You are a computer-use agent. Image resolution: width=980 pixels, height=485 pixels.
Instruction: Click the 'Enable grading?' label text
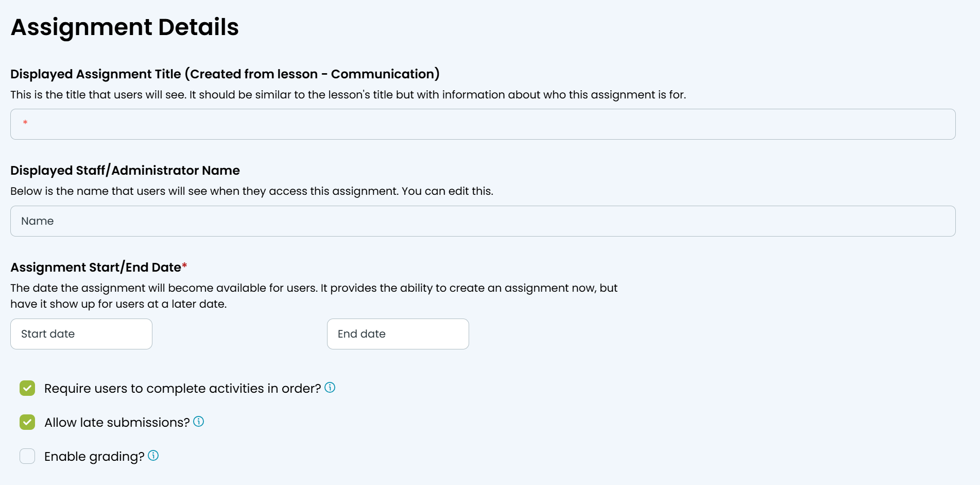point(94,457)
